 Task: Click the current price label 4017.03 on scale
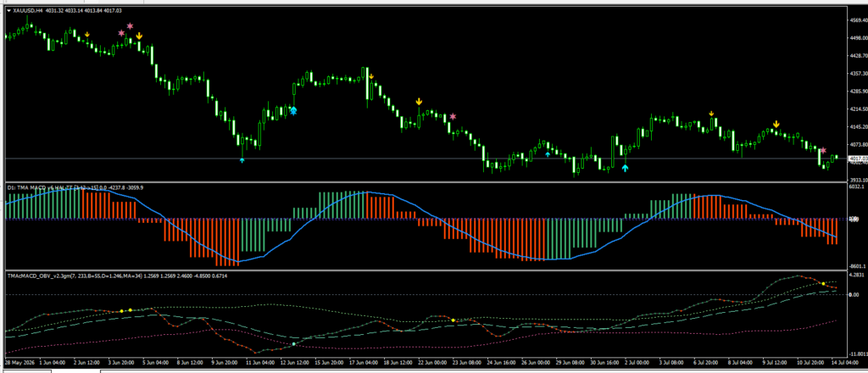(x=857, y=159)
